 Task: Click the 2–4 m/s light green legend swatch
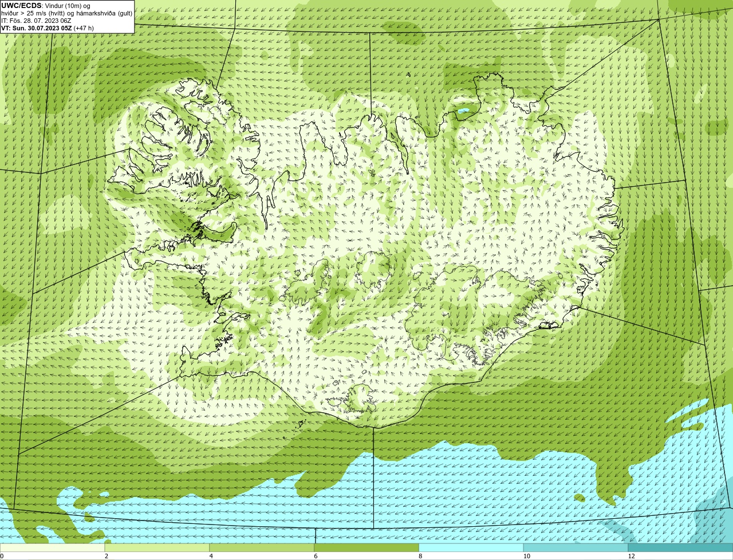[157, 548]
